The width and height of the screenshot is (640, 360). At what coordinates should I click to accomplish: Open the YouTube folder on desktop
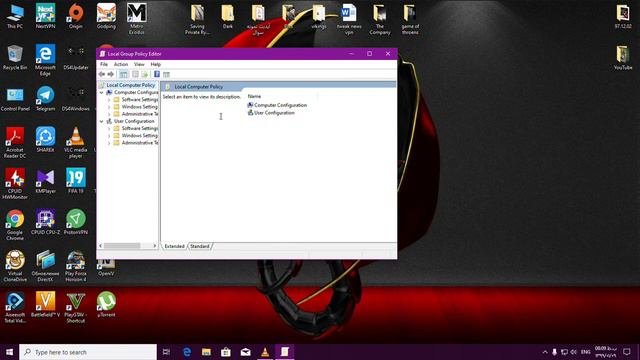point(623,58)
